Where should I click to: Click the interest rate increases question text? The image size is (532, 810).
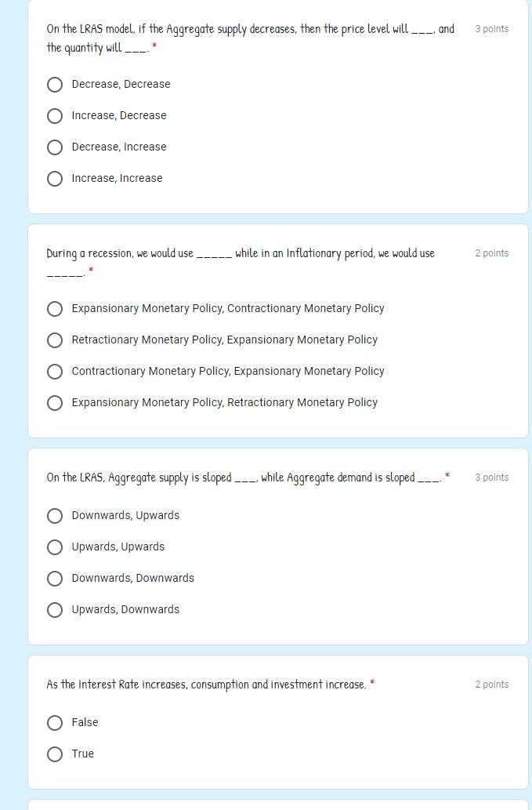click(206, 685)
